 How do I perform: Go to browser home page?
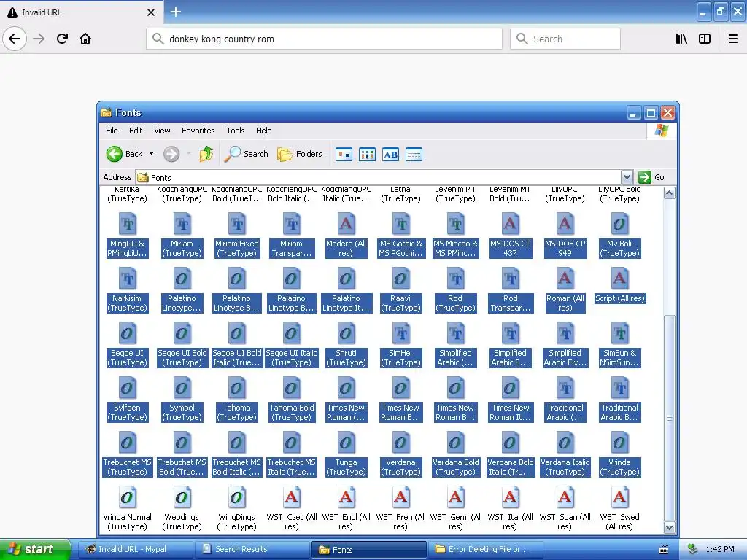click(85, 39)
